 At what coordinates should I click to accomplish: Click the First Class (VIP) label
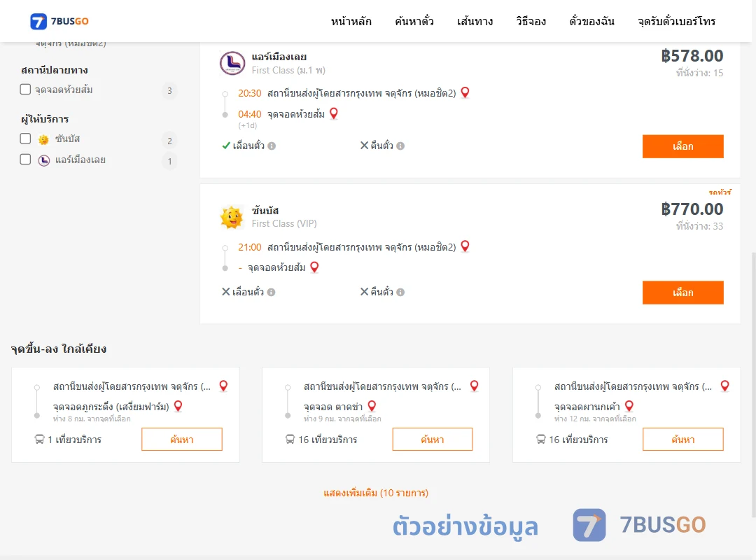[284, 224]
